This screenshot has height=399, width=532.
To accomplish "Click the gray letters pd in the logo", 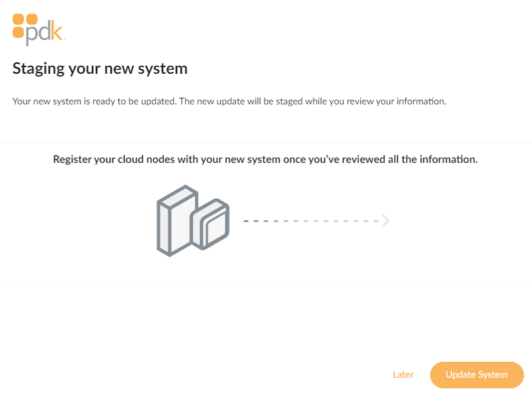I will [x=38, y=33].
